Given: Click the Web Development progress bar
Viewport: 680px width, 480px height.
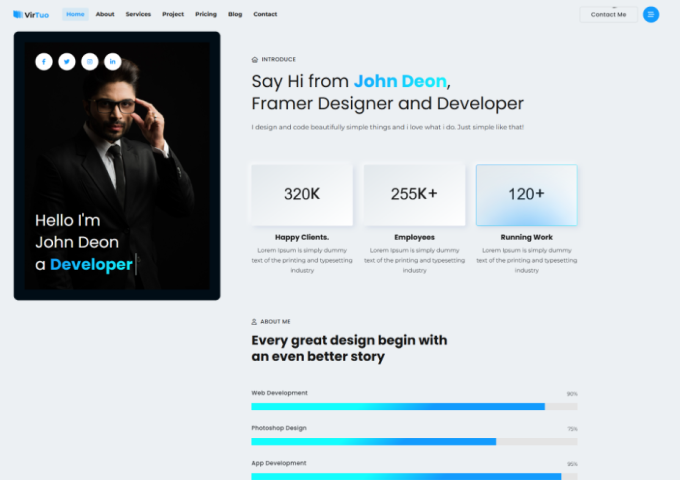Looking at the screenshot, I should 414,407.
